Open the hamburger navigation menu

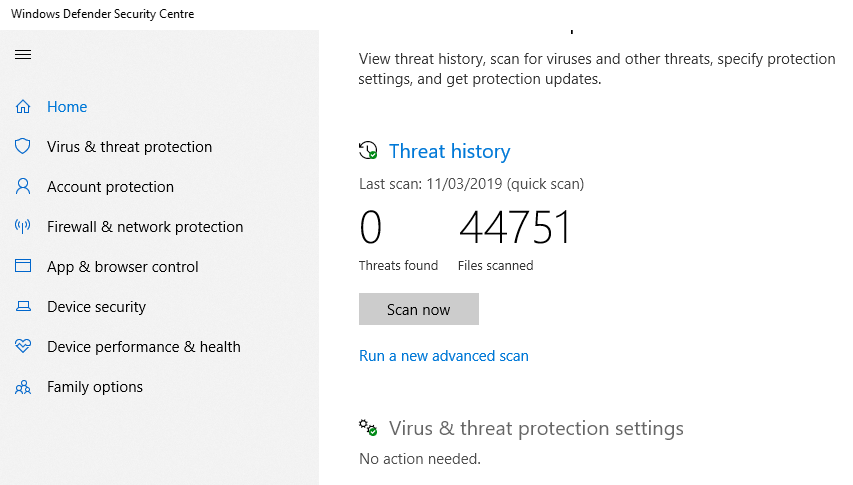coord(23,54)
